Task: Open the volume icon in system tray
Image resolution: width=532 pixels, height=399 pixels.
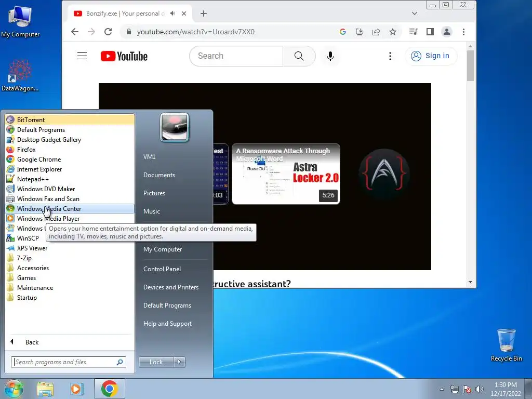Action: [480, 389]
